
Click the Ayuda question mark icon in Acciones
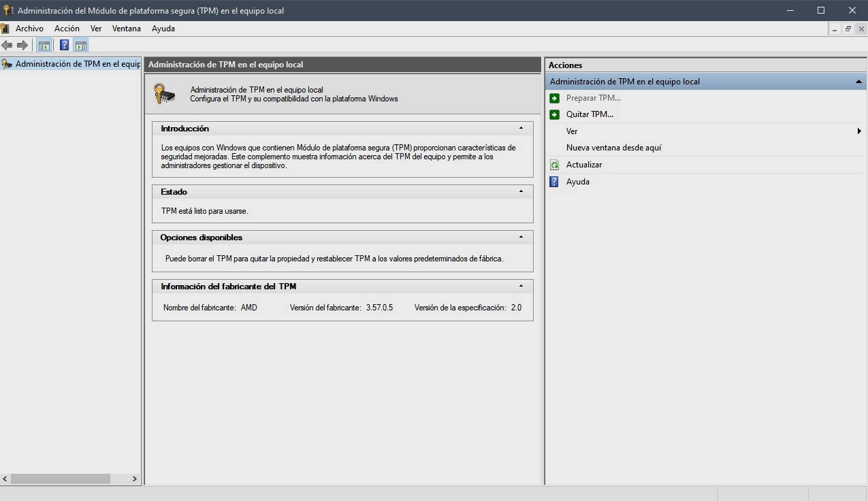554,182
